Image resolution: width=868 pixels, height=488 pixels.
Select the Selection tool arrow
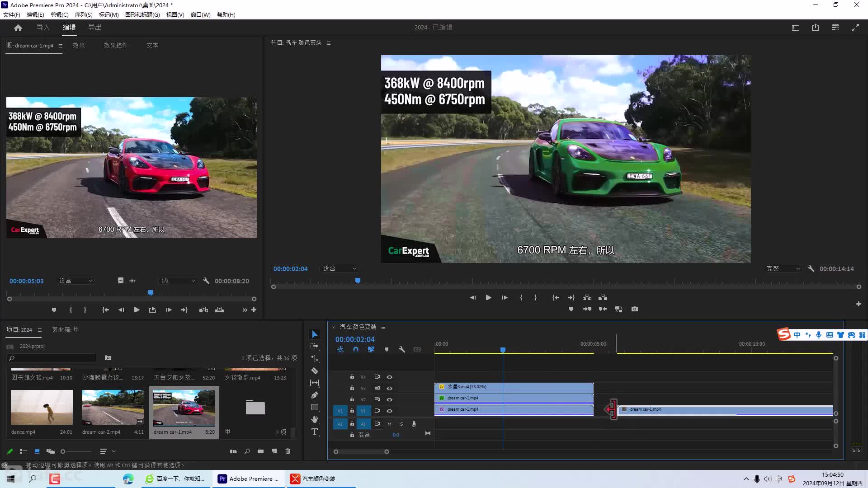tap(315, 334)
